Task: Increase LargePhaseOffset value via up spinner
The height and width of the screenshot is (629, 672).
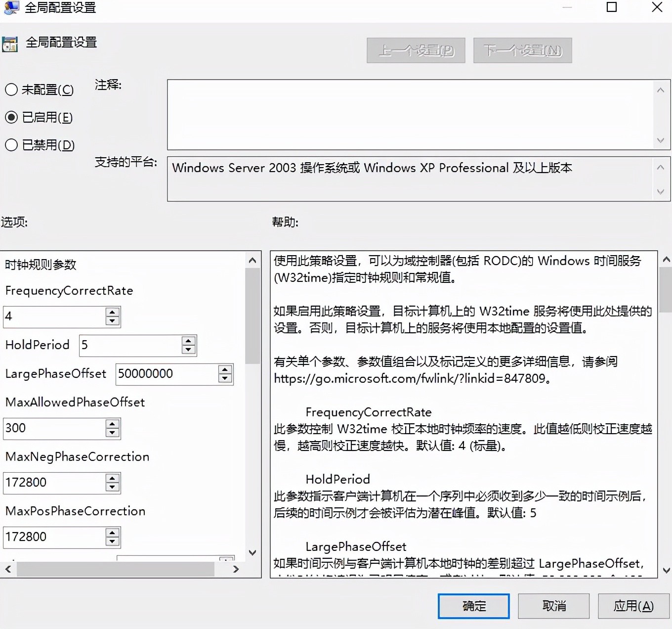Action: click(225, 369)
